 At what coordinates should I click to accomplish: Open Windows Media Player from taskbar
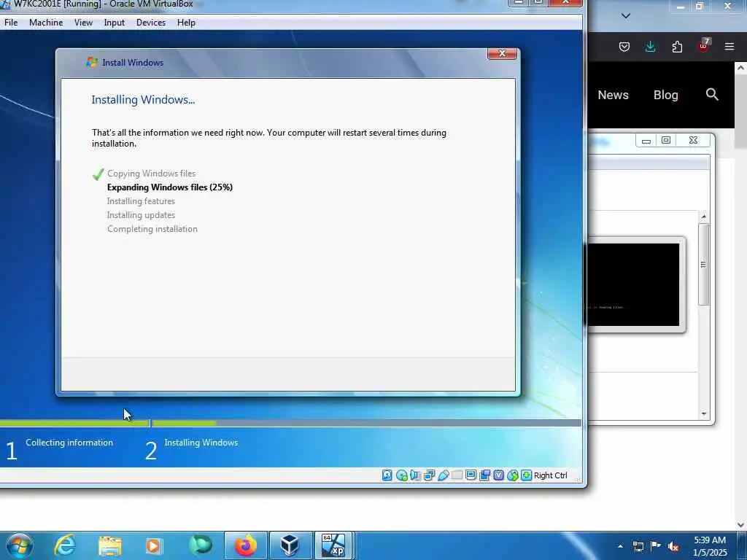point(153,545)
